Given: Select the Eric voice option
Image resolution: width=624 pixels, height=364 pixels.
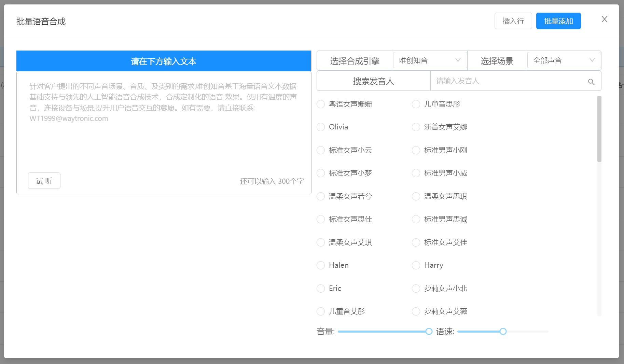Looking at the screenshot, I should pyautogui.click(x=321, y=289).
